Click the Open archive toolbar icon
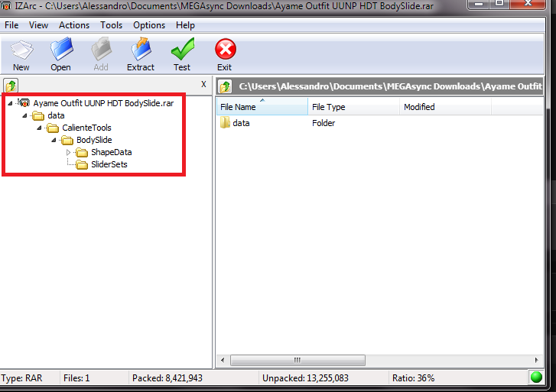Image resolution: width=556 pixels, height=392 pixels. tap(61, 49)
